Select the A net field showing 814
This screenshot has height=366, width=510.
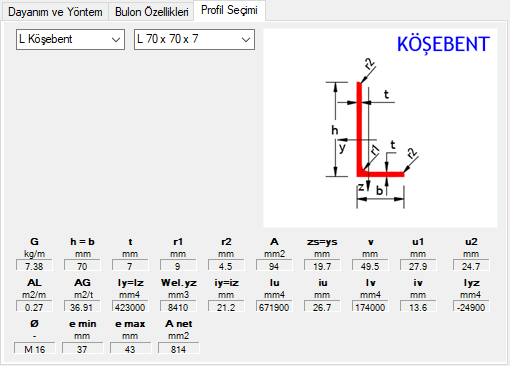point(178,349)
